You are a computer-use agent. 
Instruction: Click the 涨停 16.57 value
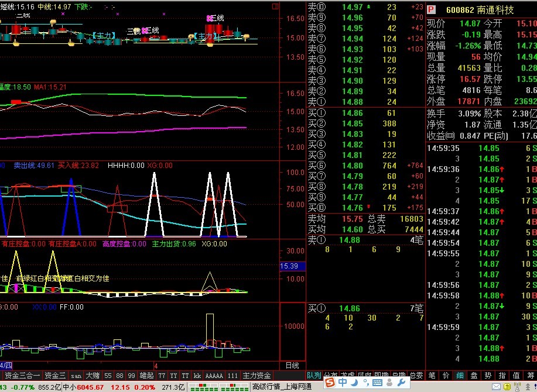(x=470, y=79)
